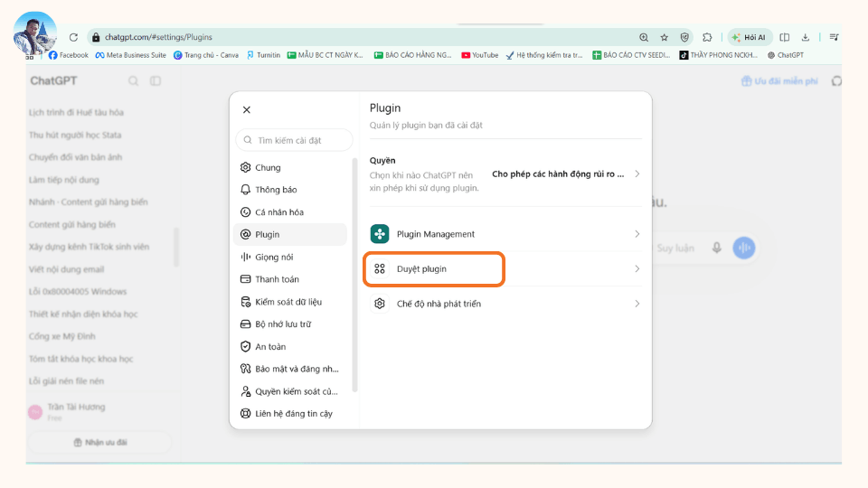Open Bộ nhớ lưu trữ settings

click(x=290, y=324)
